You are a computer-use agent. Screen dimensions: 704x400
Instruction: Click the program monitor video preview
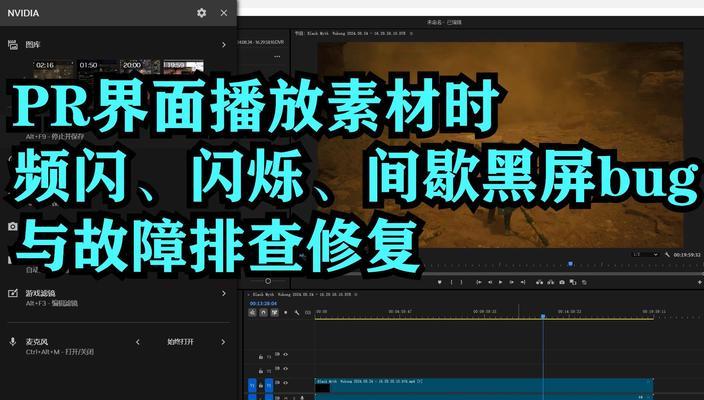pyautogui.click(x=500, y=145)
